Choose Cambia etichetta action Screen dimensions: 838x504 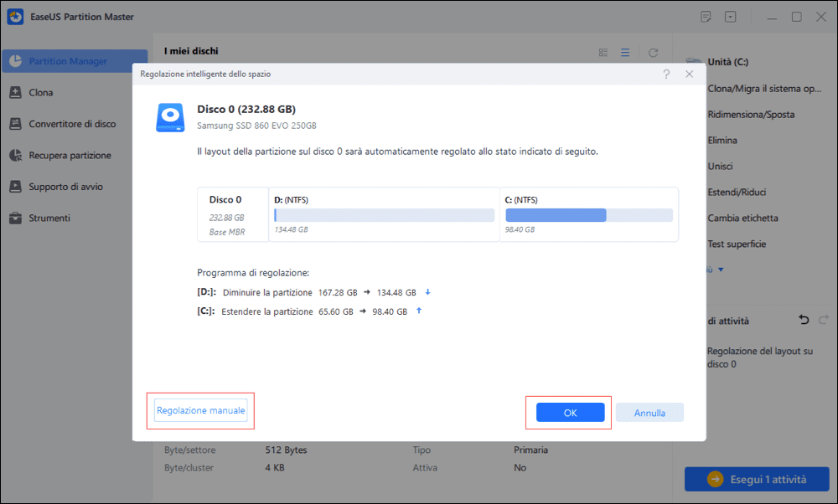tap(742, 218)
